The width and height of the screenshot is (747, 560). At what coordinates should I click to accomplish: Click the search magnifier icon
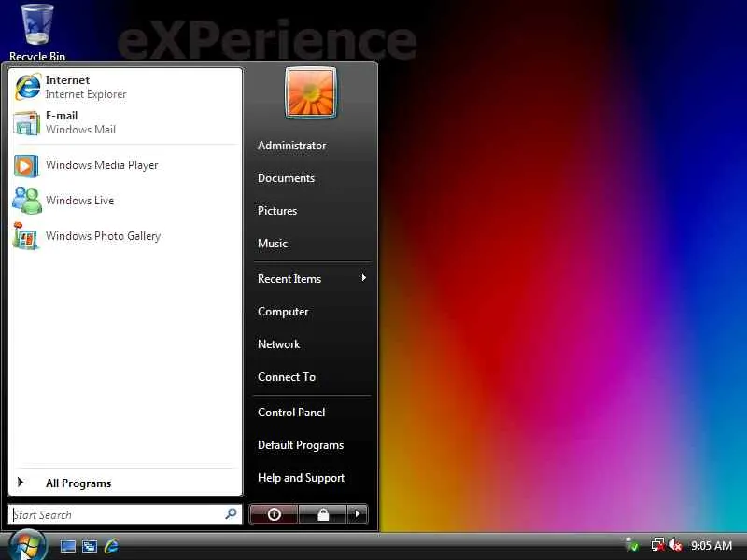point(231,514)
